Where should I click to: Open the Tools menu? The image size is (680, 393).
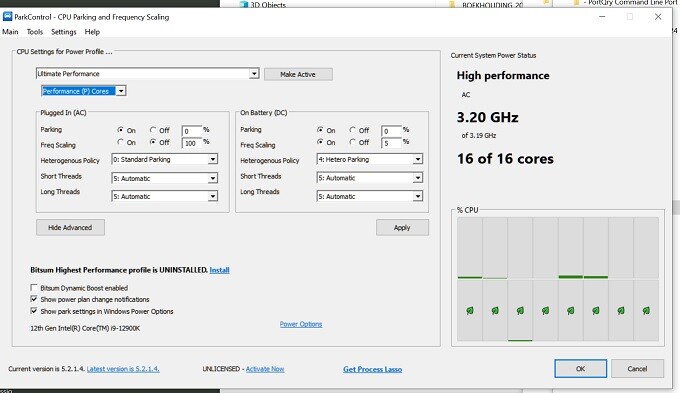tap(35, 32)
